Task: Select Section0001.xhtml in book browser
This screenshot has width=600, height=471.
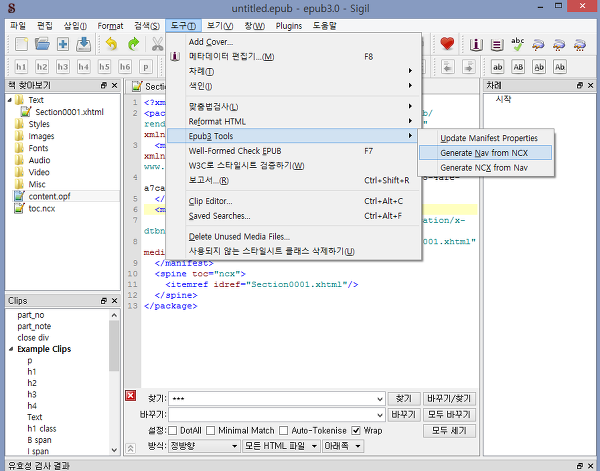Action: (x=69, y=112)
